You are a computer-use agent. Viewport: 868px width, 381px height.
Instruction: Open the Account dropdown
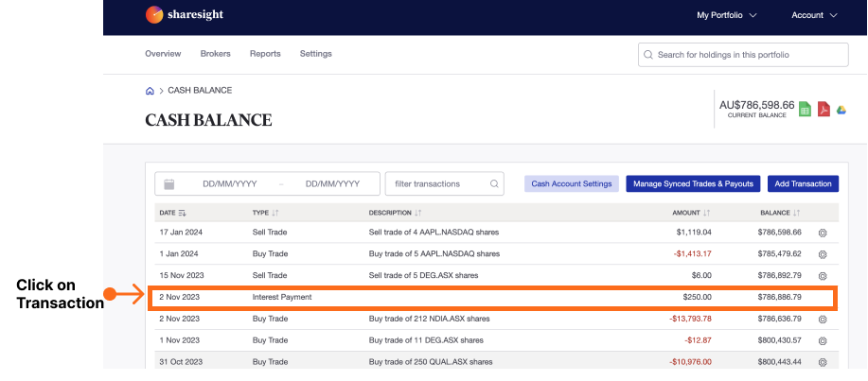coord(814,15)
